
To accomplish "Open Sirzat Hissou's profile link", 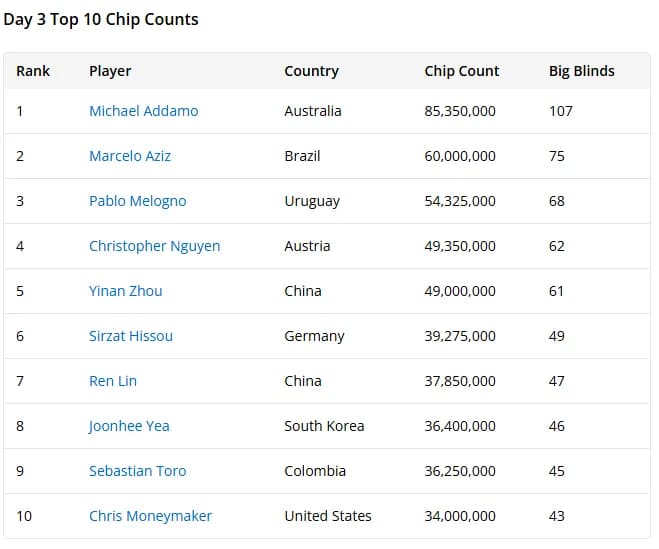I will (131, 336).
